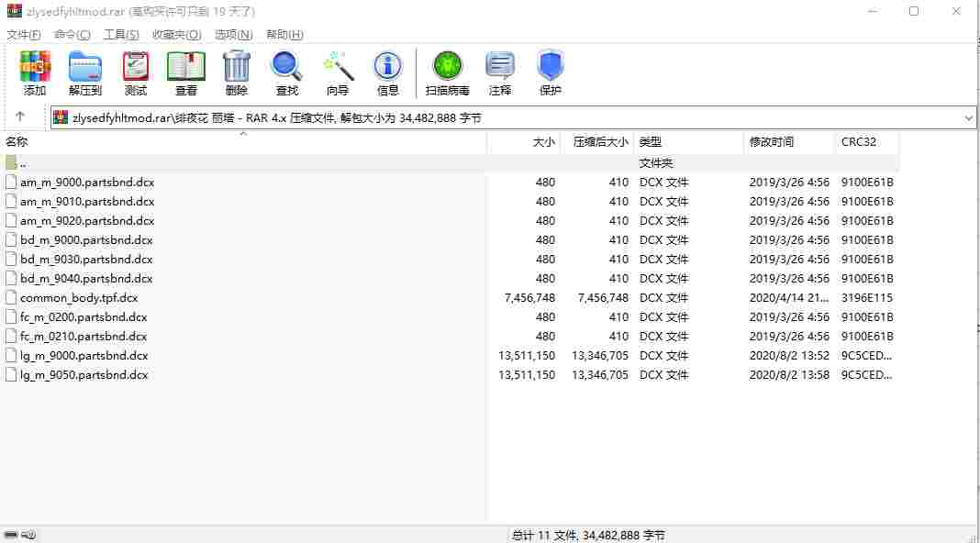Maximize the WinRAR window
980x543 pixels.
914,11
